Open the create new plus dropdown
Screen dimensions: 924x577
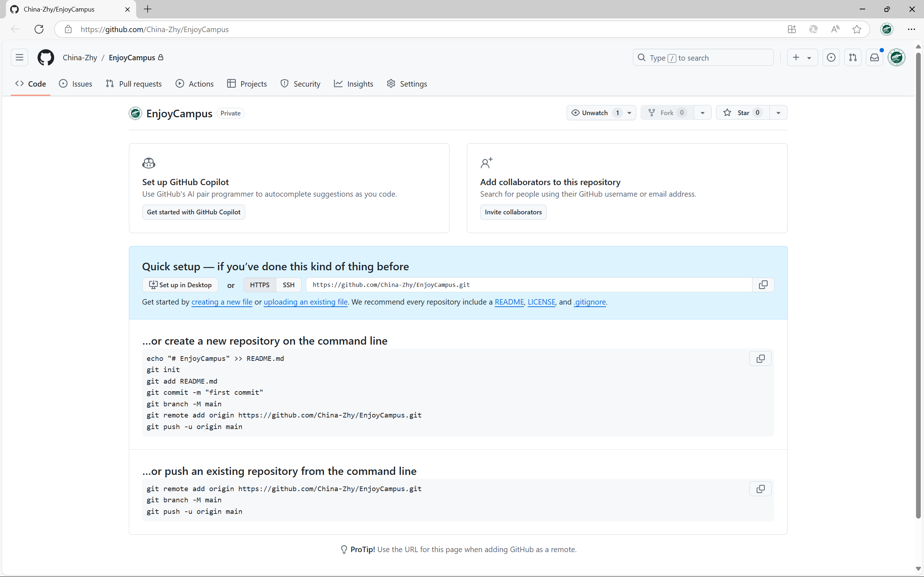point(802,58)
